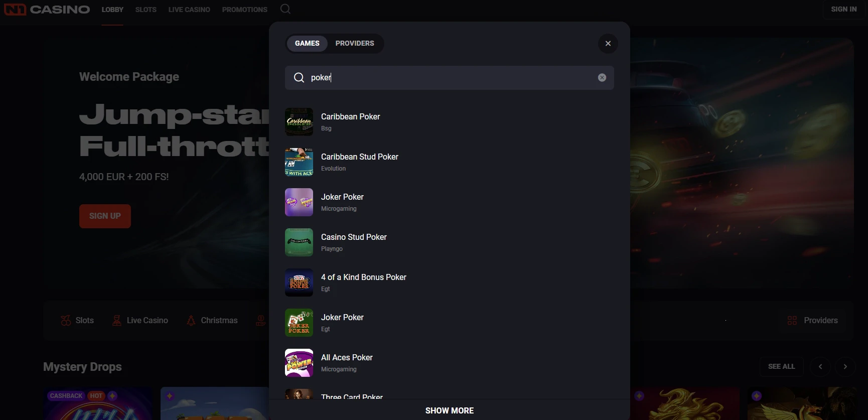Open the Cashback Hot game card

click(98, 403)
